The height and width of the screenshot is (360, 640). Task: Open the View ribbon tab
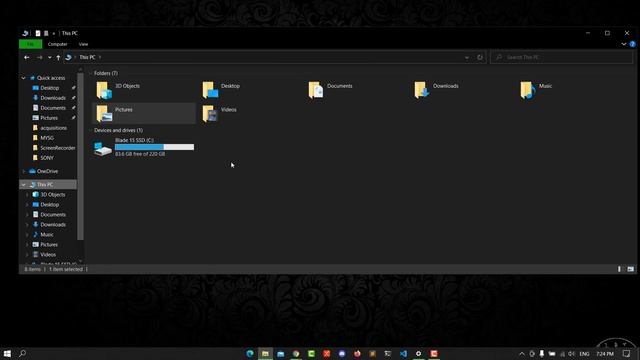[83, 44]
